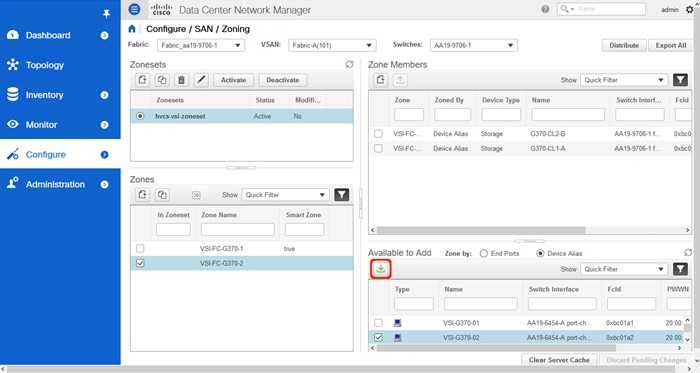Pin the left navigation sidebar

[x=106, y=14]
